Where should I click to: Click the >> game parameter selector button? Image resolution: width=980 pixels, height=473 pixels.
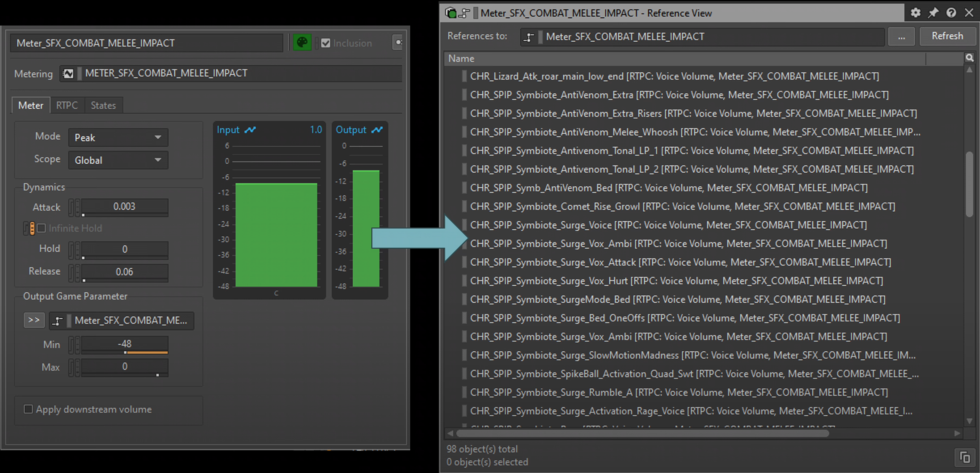(x=34, y=320)
